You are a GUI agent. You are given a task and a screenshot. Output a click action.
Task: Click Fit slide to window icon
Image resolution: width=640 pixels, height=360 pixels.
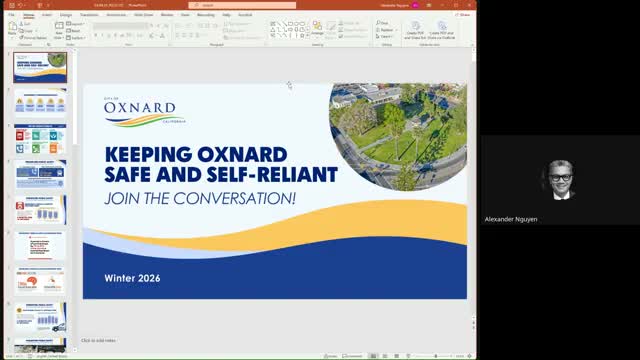469,356
